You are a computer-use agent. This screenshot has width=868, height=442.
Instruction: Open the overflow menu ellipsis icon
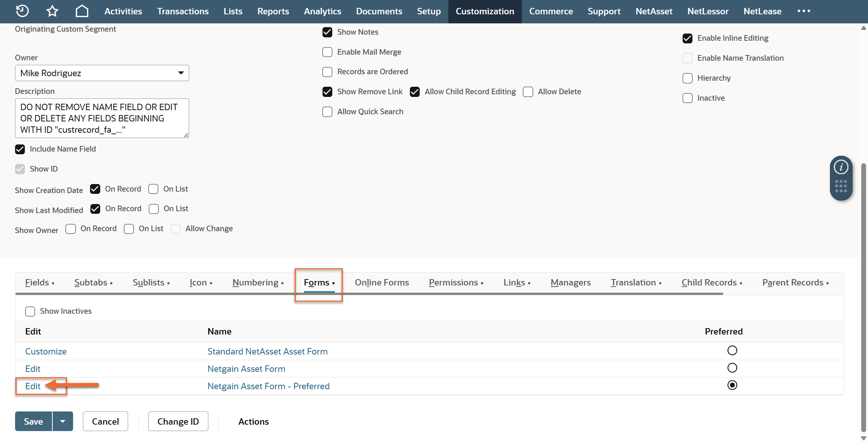click(x=804, y=11)
